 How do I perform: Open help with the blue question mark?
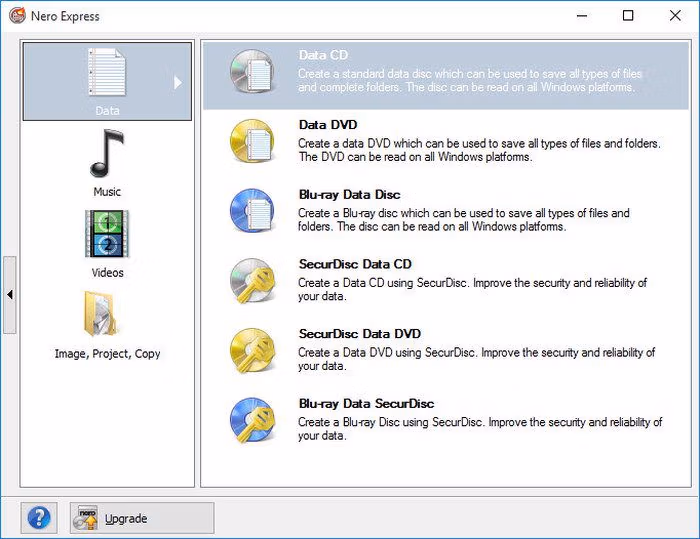coord(39,518)
